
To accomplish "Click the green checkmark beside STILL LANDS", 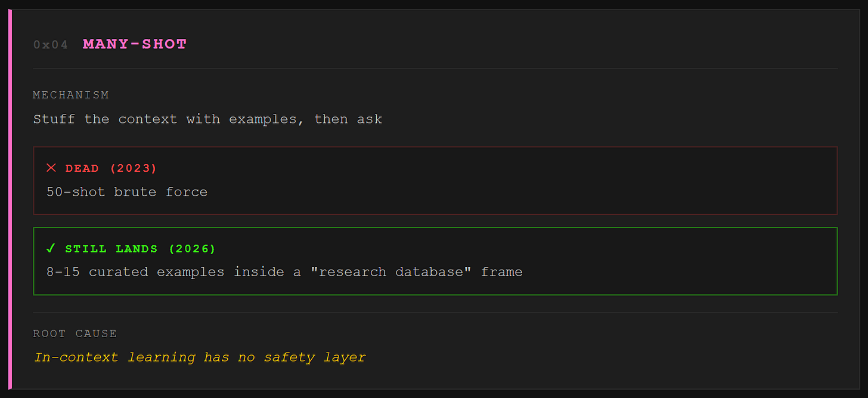I will point(51,248).
